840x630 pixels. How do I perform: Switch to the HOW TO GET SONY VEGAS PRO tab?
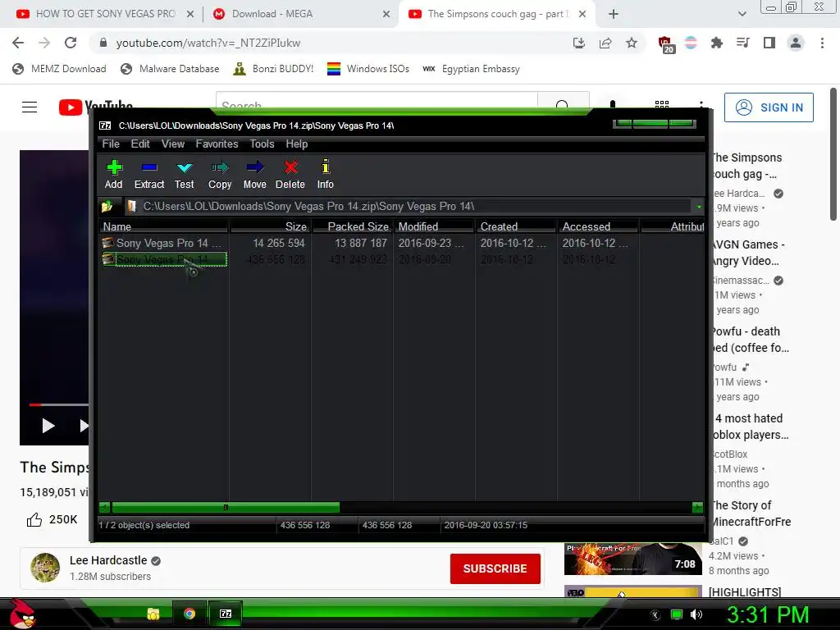[106, 14]
